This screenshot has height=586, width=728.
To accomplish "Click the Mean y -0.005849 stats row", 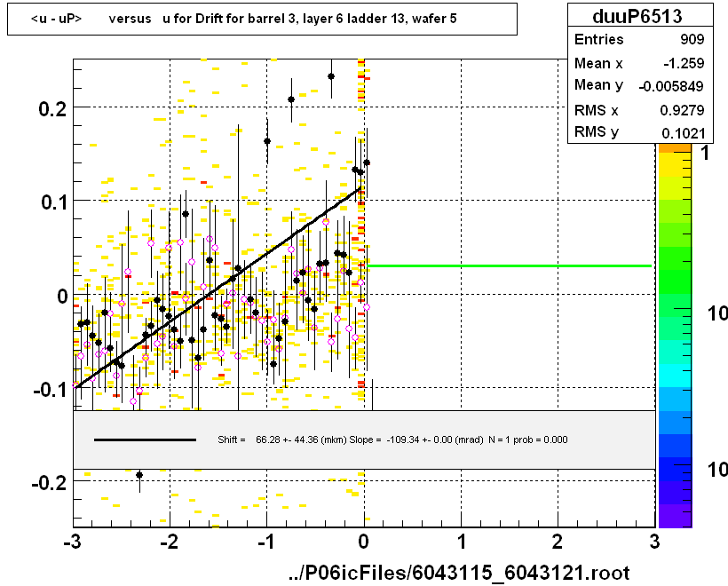I will (639, 85).
